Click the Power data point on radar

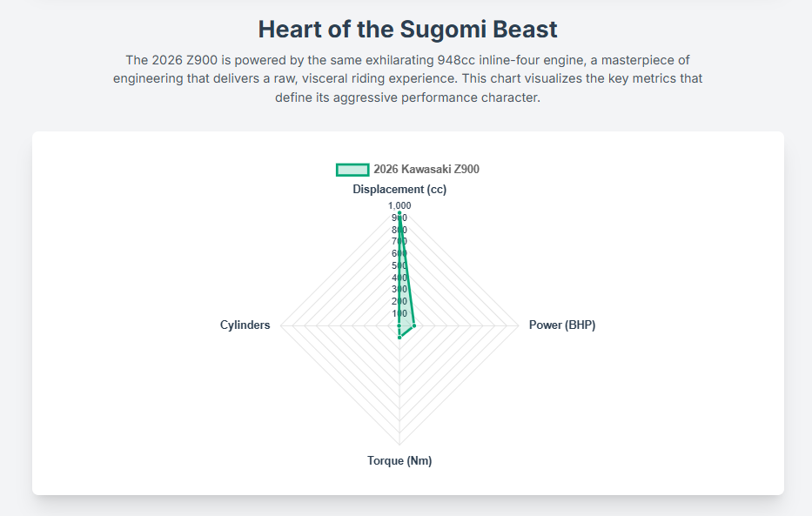click(x=414, y=325)
